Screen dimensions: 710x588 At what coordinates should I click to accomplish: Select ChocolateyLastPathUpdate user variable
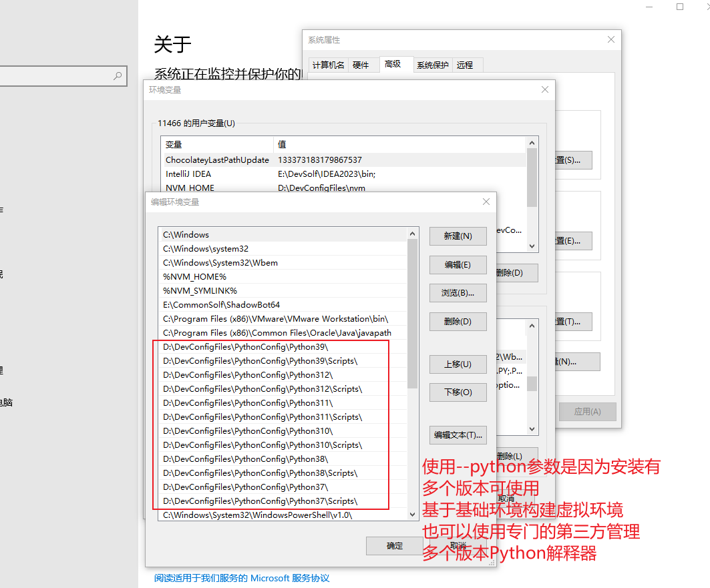(344, 160)
